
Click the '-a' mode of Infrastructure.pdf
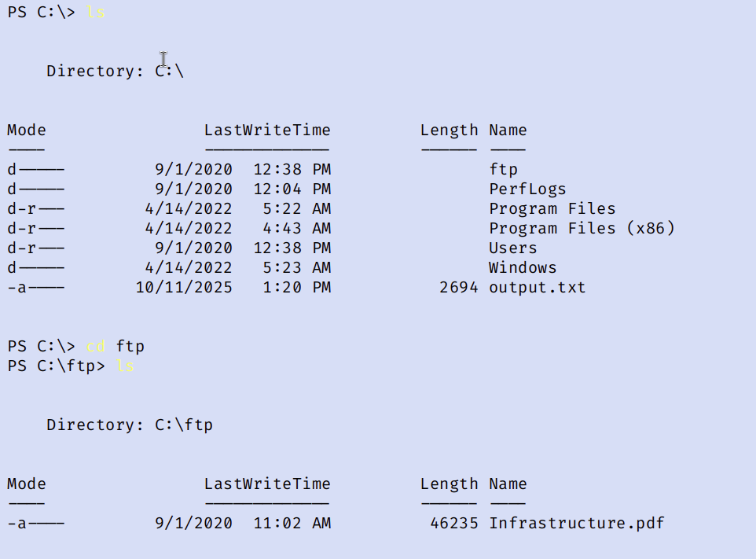click(17, 524)
